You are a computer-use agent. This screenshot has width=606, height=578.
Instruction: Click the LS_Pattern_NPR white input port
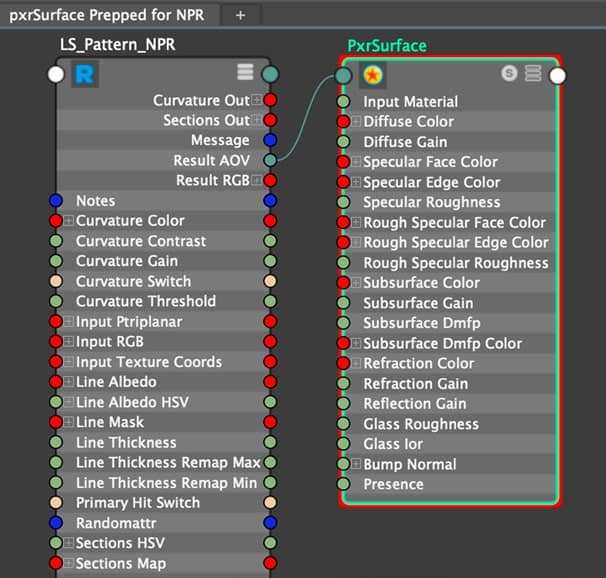[x=56, y=74]
